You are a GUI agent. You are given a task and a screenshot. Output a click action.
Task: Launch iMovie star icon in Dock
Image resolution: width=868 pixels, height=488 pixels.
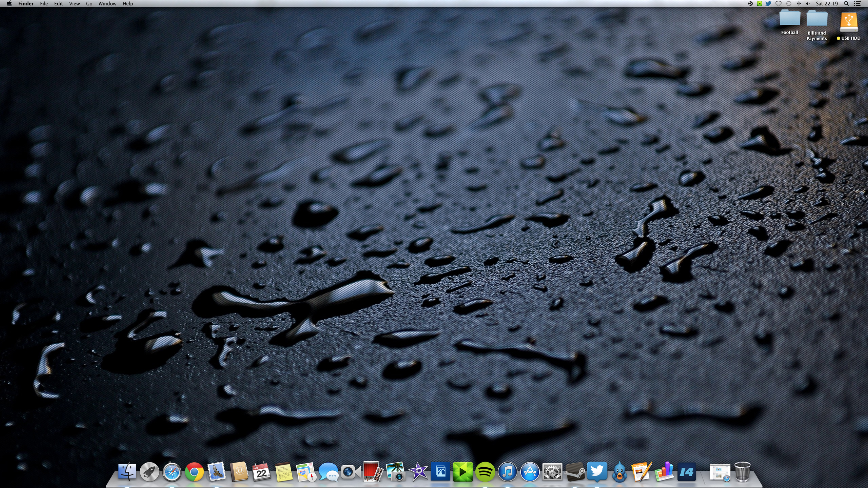click(x=418, y=472)
